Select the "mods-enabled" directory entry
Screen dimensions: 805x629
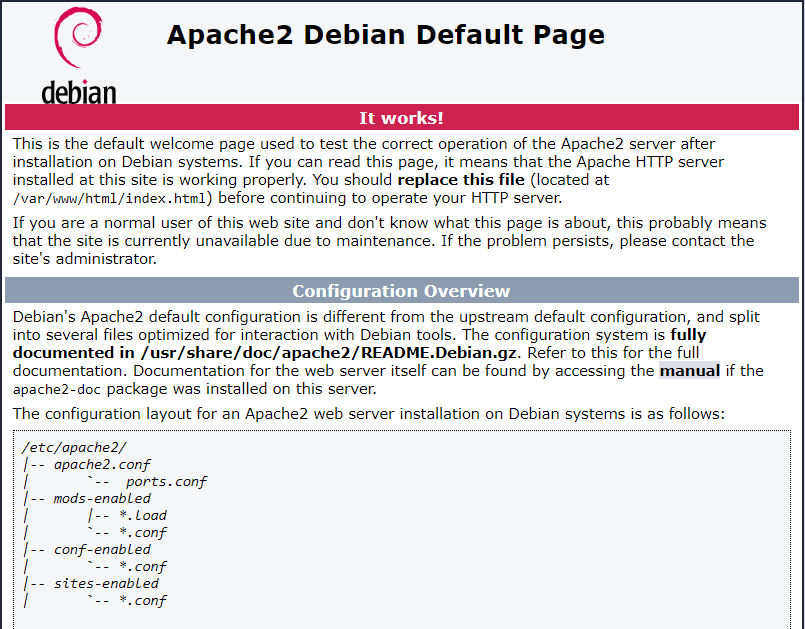pyautogui.click(x=102, y=498)
